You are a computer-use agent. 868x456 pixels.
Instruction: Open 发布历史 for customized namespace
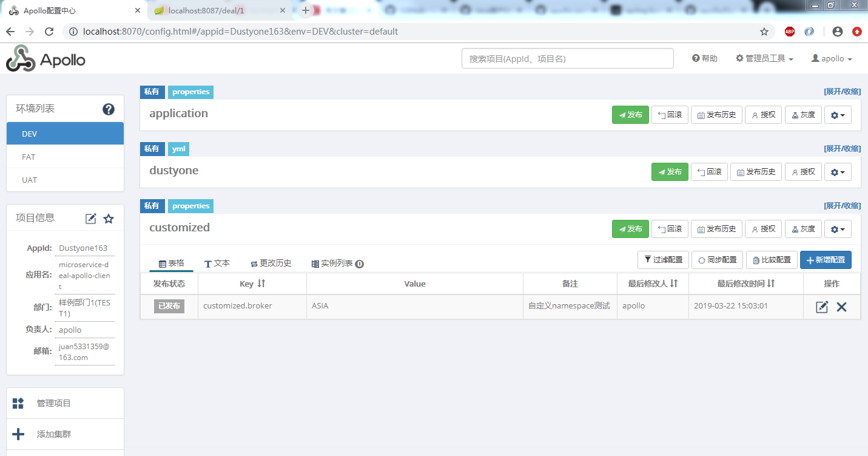716,229
